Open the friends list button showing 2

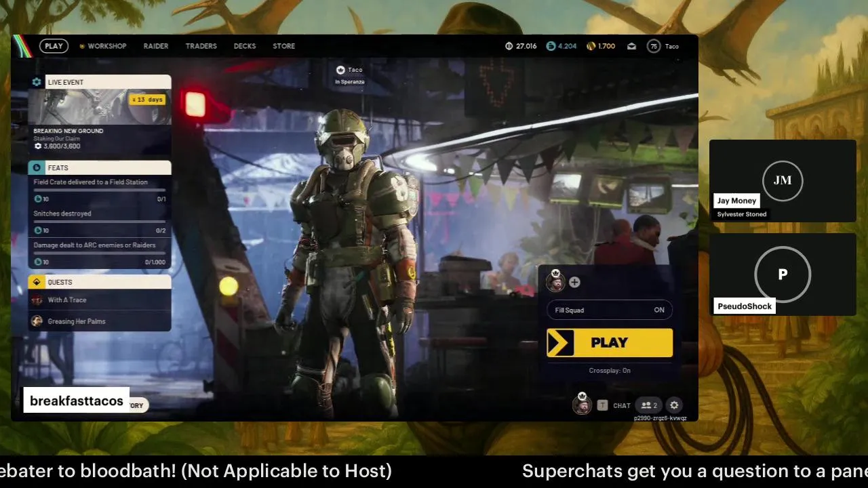tap(649, 405)
